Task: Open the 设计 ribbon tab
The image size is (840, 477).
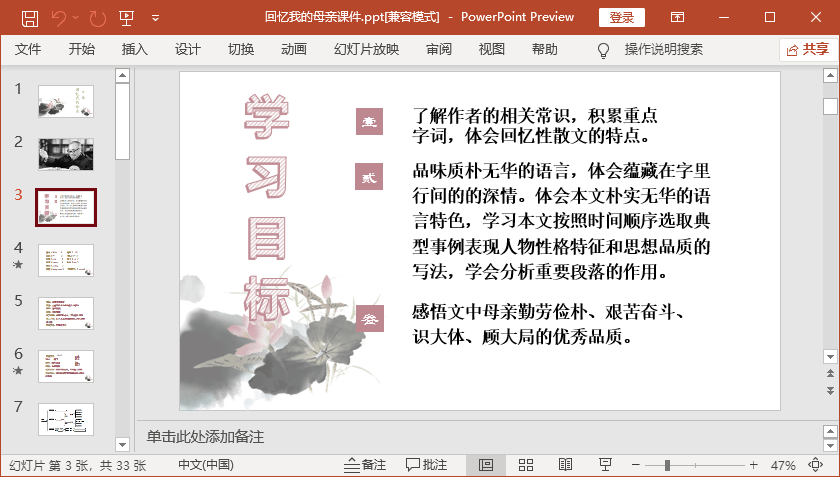Action: [x=188, y=49]
